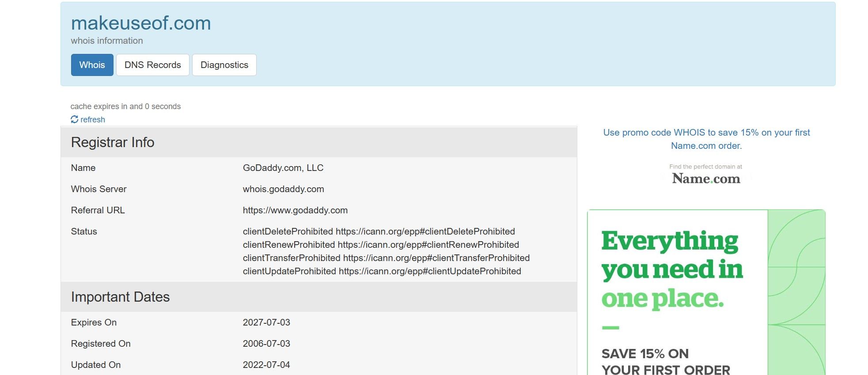This screenshot has height=375, width=868.
Task: Click the Status label
Action: [84, 231]
